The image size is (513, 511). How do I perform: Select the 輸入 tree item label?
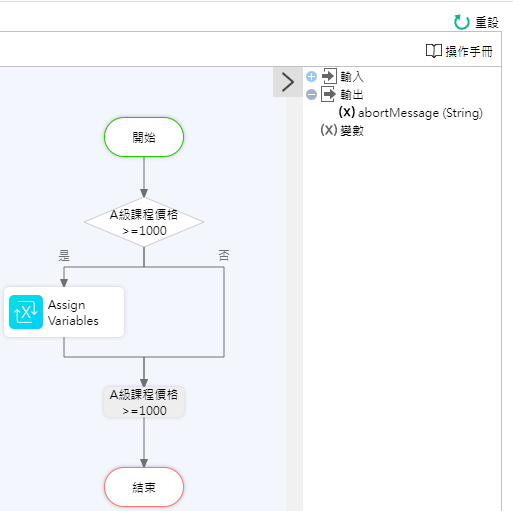352,77
